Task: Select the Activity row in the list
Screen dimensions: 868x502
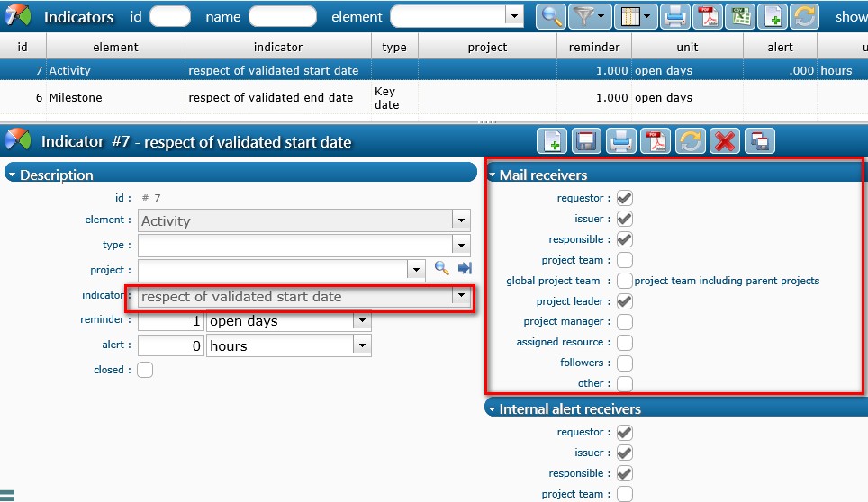Action: click(434, 70)
